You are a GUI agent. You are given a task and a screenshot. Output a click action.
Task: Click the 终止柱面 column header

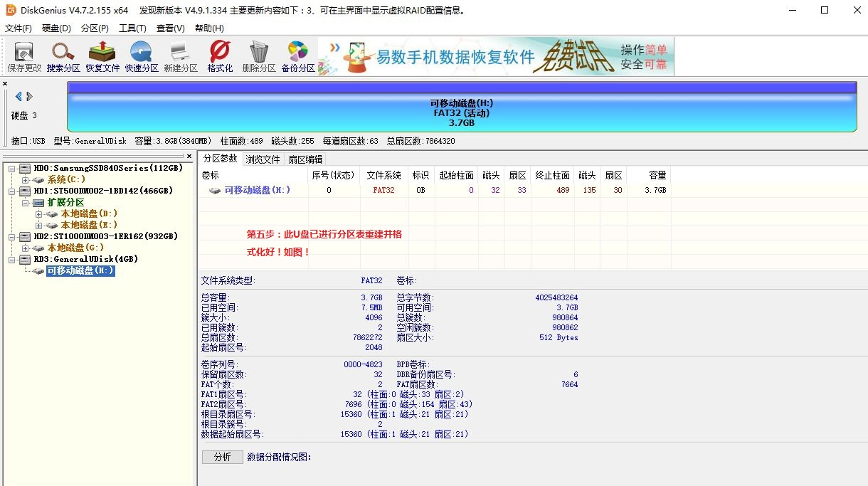(552, 175)
